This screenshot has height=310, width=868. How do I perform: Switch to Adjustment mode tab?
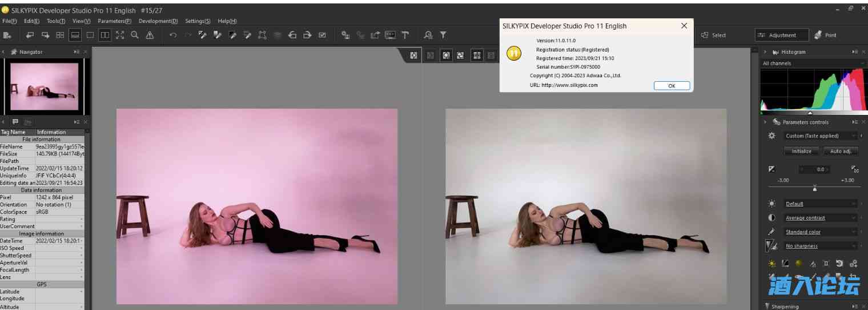(782, 35)
